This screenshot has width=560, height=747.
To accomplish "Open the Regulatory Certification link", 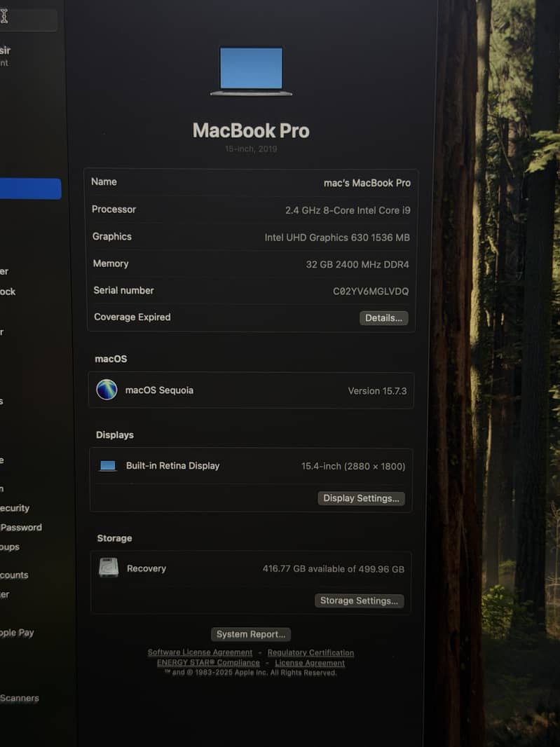I will [310, 652].
